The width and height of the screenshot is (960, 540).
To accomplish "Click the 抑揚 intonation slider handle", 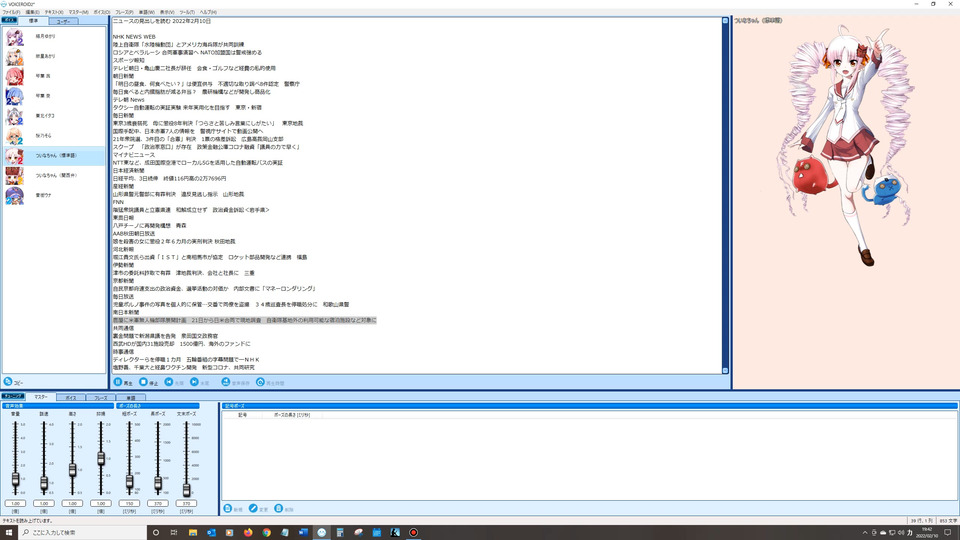I will pyautogui.click(x=101, y=458).
